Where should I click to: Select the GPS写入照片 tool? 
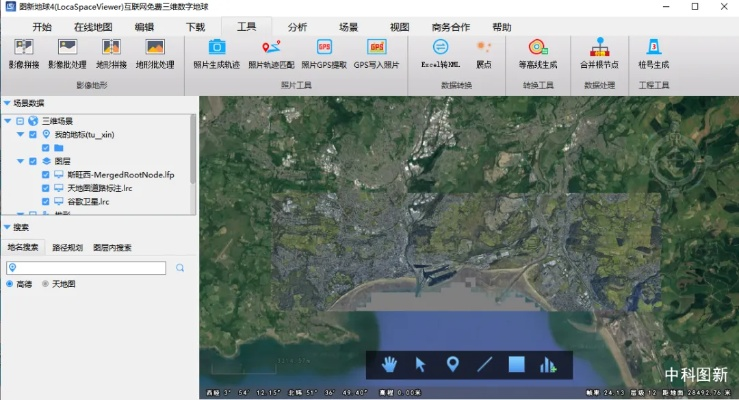[376, 47]
